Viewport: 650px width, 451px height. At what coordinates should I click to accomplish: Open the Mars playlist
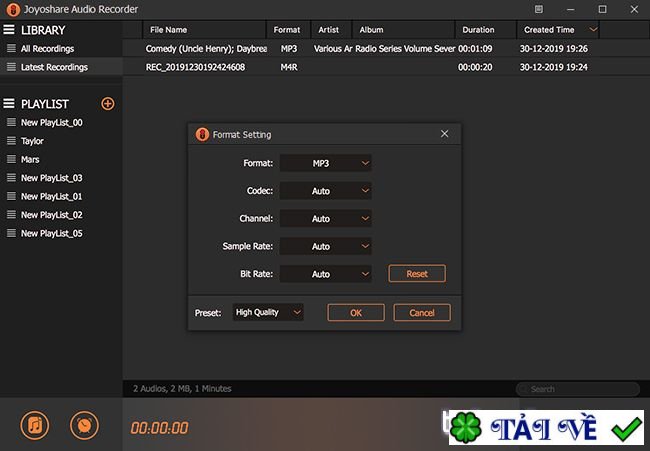pos(30,159)
